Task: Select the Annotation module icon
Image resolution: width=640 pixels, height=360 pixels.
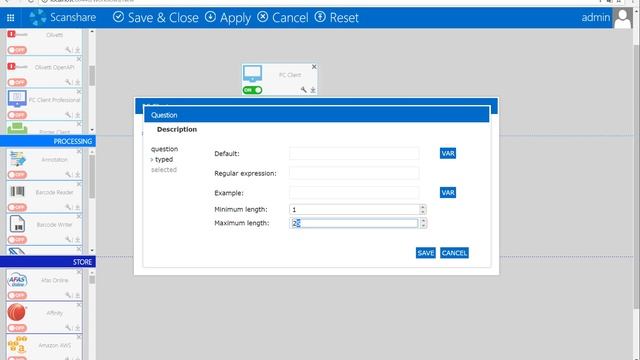Action: pos(17,159)
